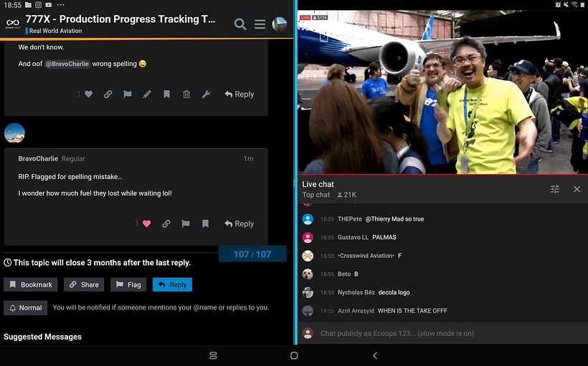Click the 'Suggested Messages' heading

42,337
